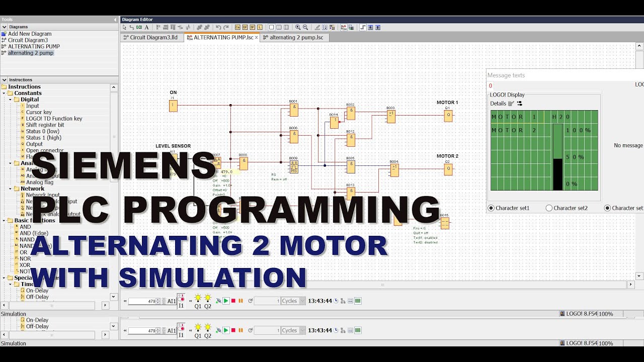This screenshot has width=644, height=362.
Task: Click the Q1 output lamp indicator
Action: [198, 301]
